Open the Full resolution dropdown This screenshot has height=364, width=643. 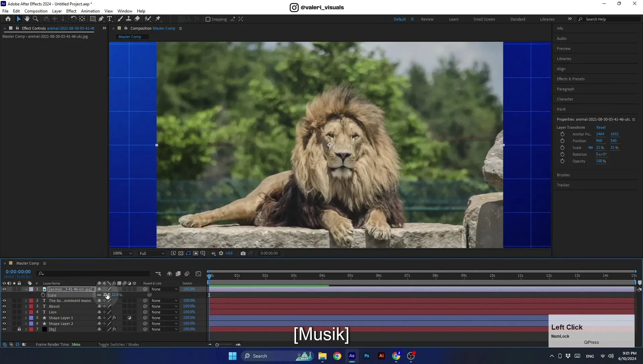(x=152, y=253)
